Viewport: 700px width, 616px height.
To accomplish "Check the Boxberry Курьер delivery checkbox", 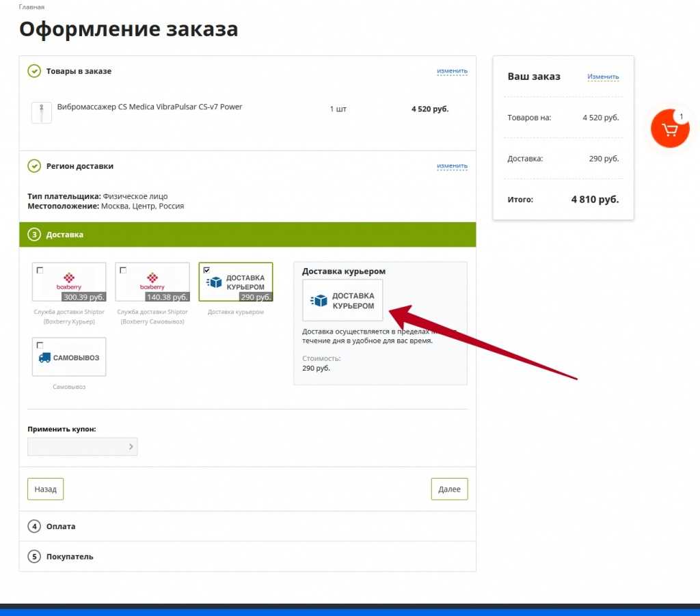I will tap(40, 271).
